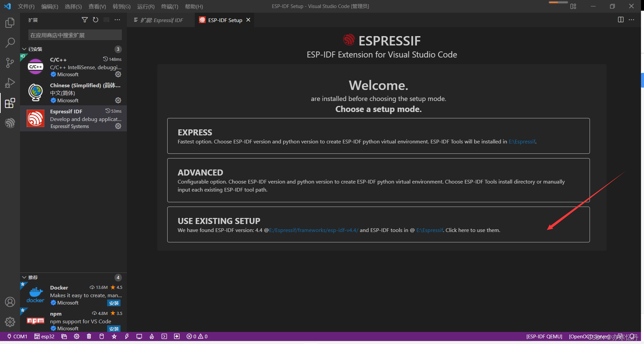Screen dimensions: 644x344
Task: Click the execute custom task arrow icon
Action: 177,336
